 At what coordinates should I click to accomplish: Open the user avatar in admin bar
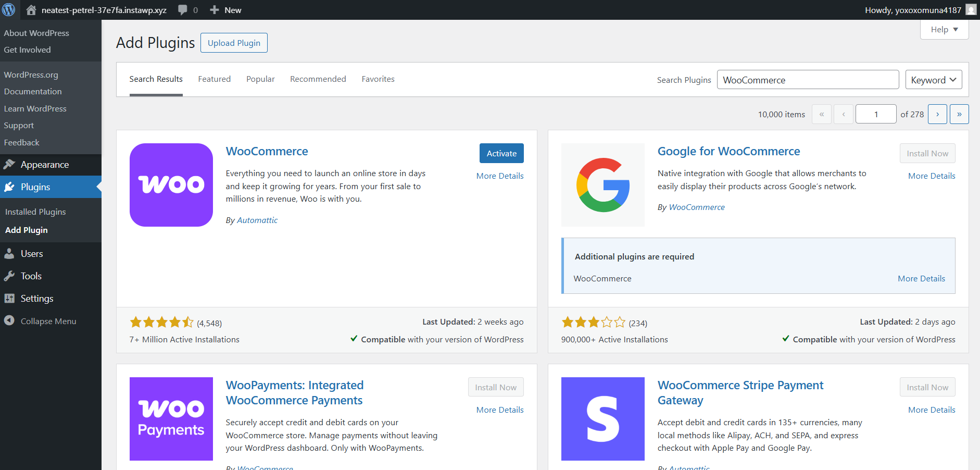(x=971, y=10)
